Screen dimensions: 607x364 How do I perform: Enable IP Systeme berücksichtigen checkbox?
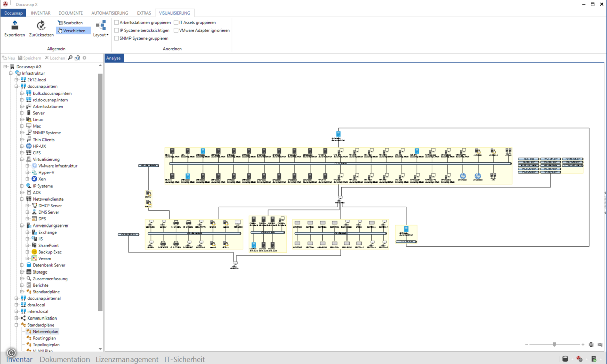[x=117, y=30]
